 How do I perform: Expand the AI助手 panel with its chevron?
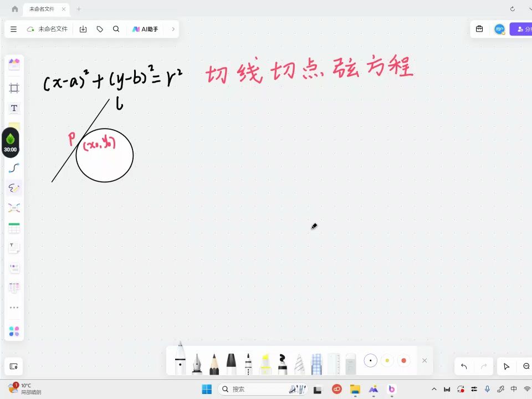click(172, 29)
